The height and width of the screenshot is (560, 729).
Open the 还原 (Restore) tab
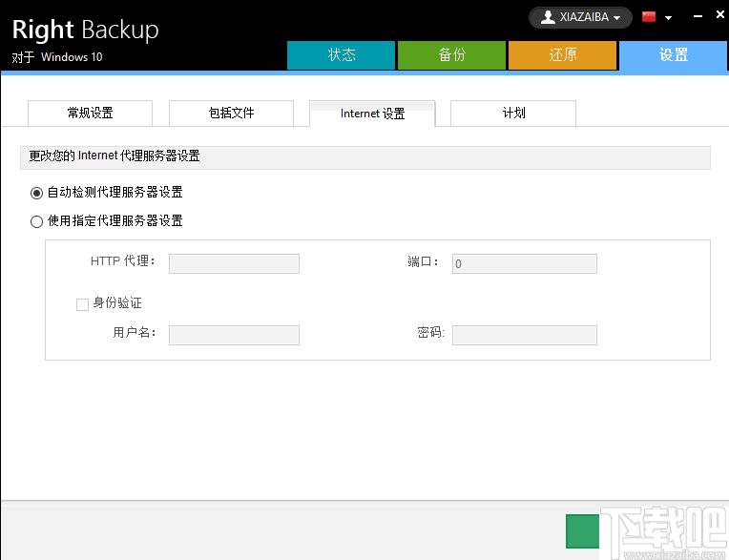pos(562,55)
